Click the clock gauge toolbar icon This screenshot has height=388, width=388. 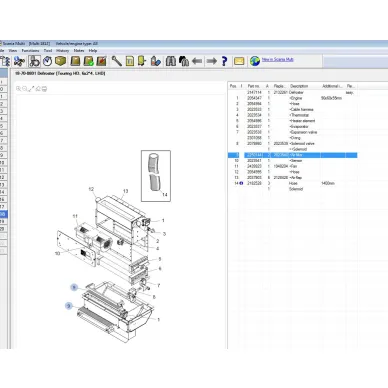tap(47, 61)
